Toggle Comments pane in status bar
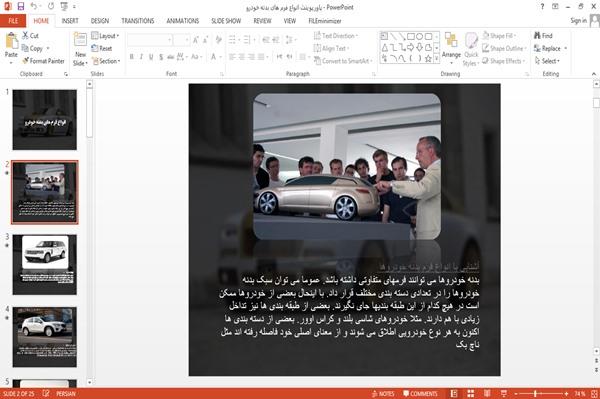600x399 pixels. pos(420,394)
